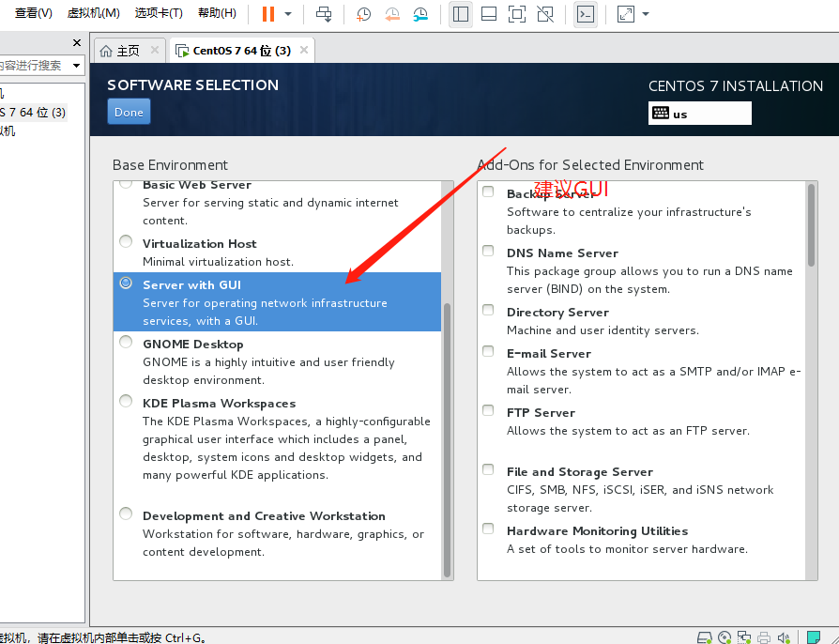Screen dimensions: 839x644
Task: Pause the virtual machine with the orange pause icon
Action: pyautogui.click(x=268, y=14)
